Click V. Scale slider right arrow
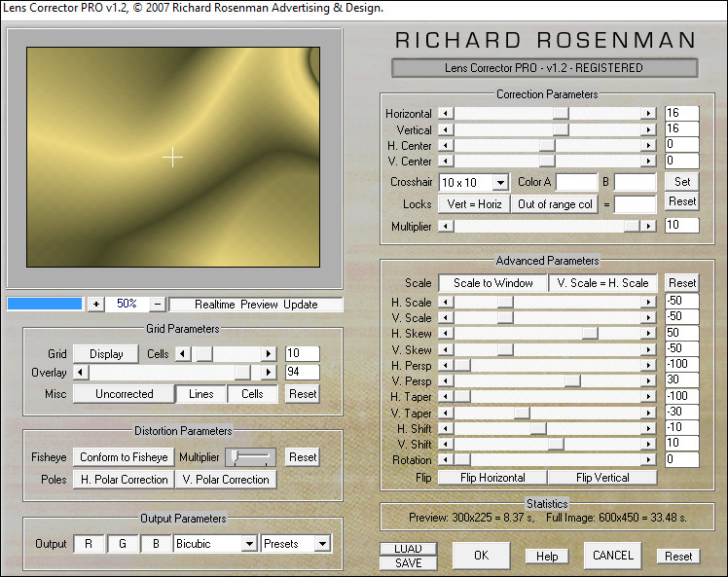Viewport: 728px width, 577px height. point(648,318)
